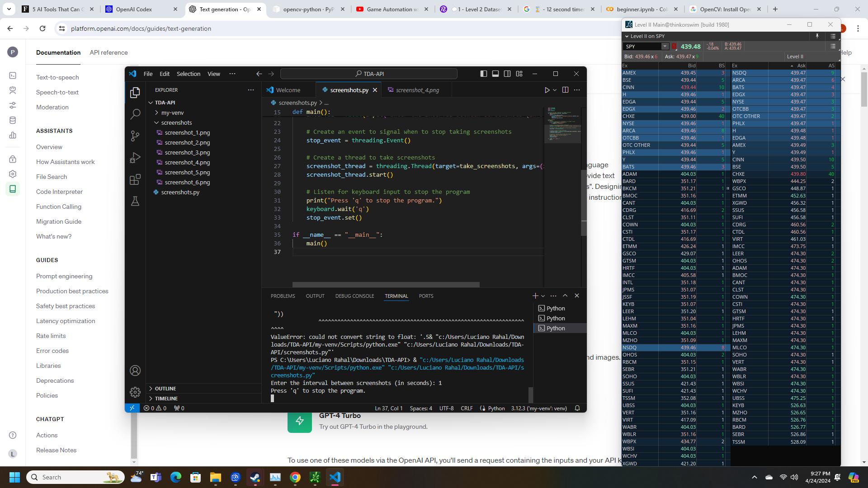868x488 pixels.
Task: Open the Code Interpreter docs link
Action: (59, 192)
